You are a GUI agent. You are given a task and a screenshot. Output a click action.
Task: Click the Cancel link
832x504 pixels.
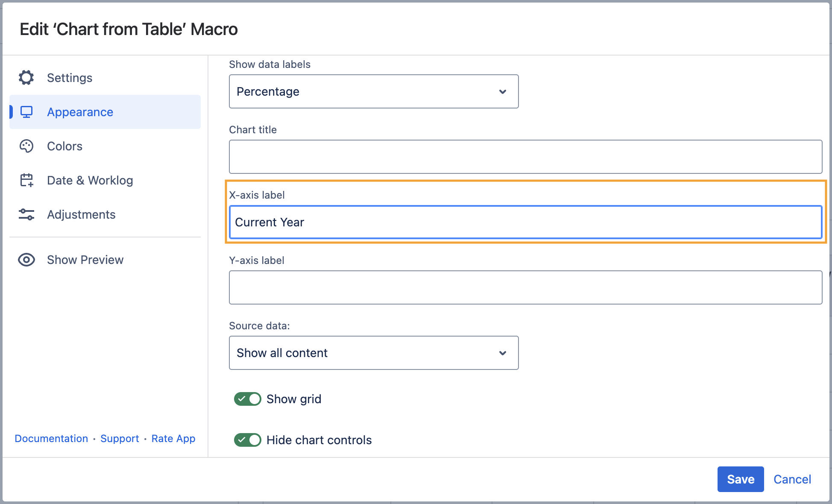792,479
